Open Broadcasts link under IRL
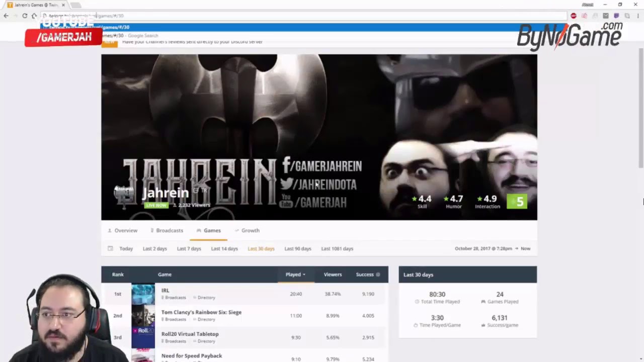 click(x=174, y=298)
